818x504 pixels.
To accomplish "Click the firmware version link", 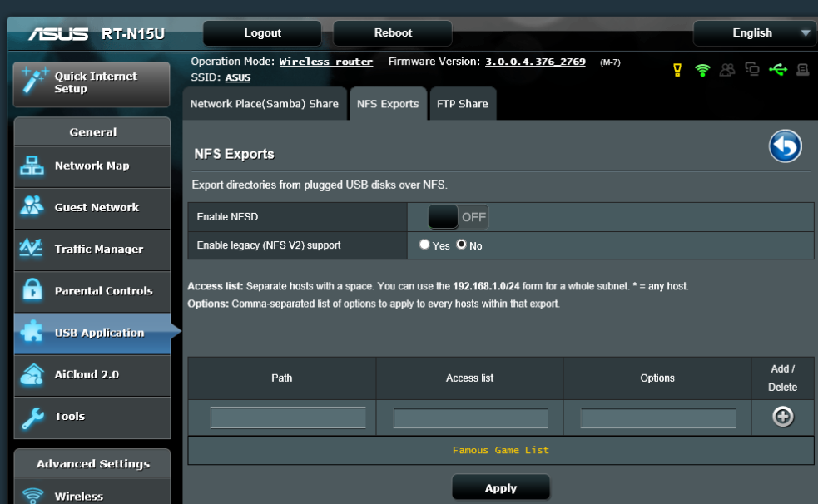I will pos(535,62).
